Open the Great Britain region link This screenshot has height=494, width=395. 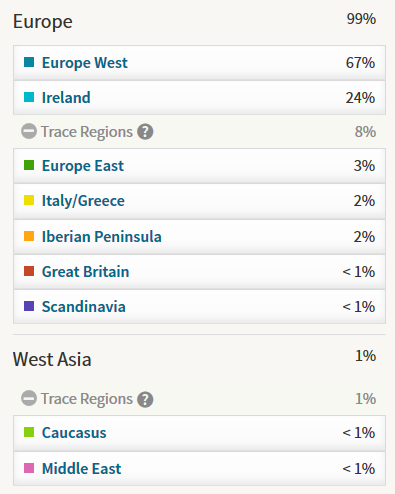(85, 272)
